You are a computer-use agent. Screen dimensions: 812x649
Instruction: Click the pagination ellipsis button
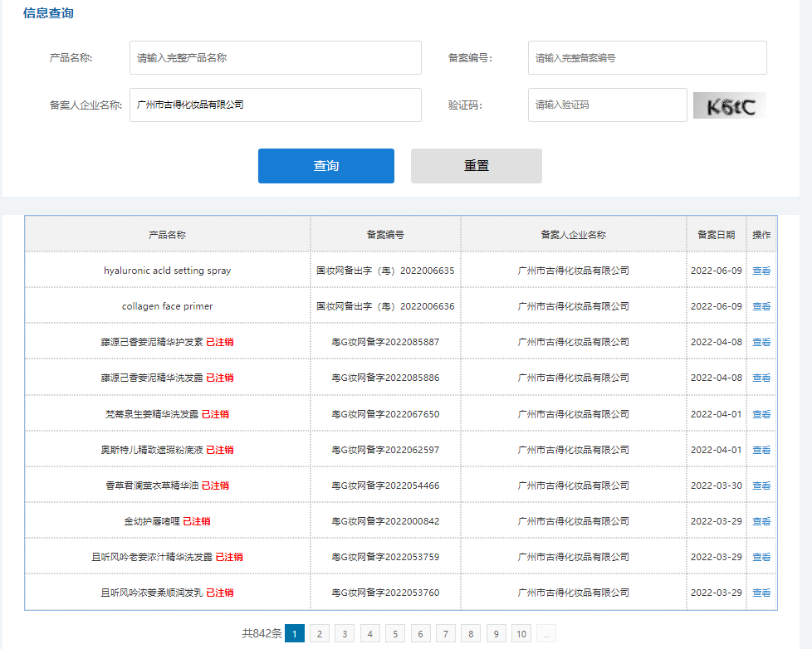tap(546, 634)
